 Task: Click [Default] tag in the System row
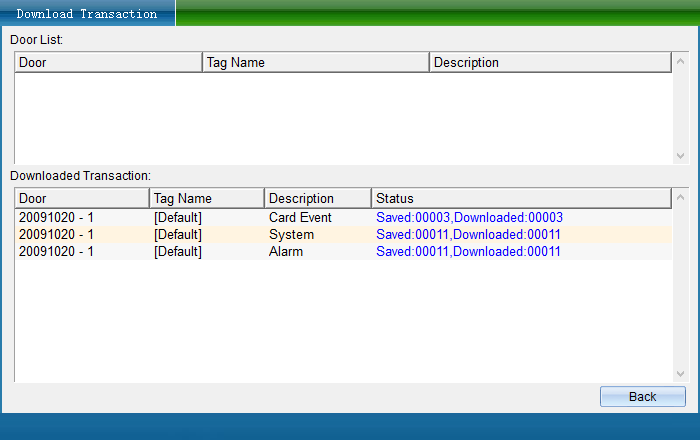[178, 234]
